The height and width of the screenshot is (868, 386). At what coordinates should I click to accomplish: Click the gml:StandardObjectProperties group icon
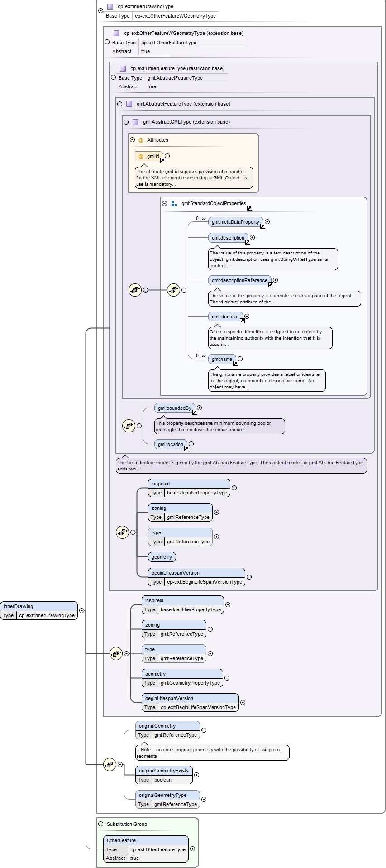coord(174,204)
